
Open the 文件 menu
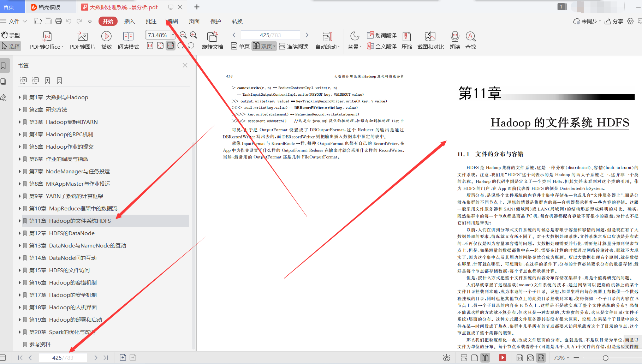14,21
